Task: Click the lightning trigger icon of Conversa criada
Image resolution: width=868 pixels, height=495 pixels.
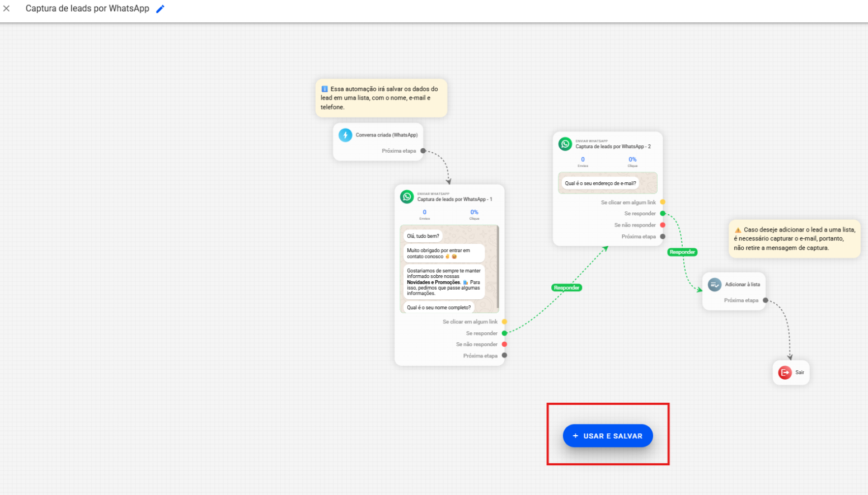Action: 345,135
